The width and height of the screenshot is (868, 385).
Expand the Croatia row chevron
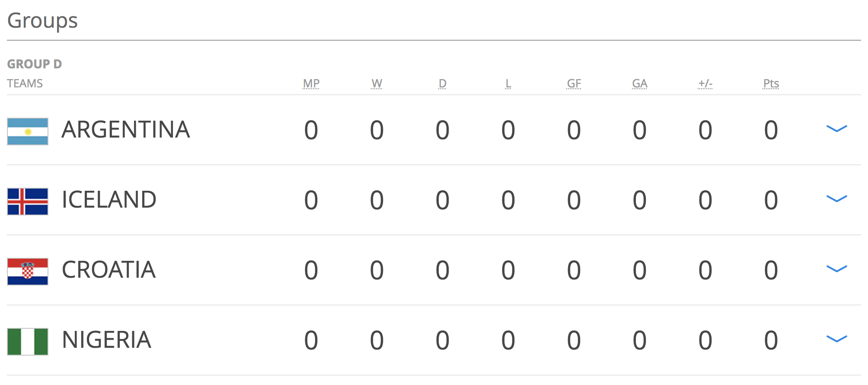coord(836,269)
